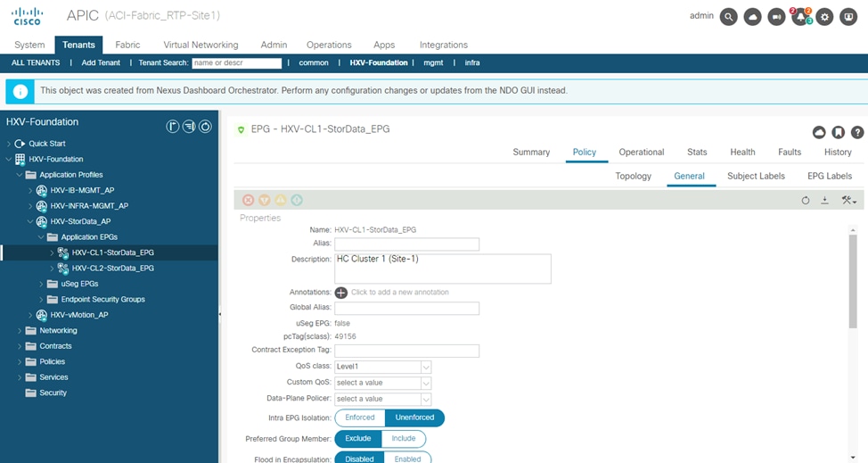Click the minor fault yellow icon
Viewport: 868px width, 463px height.
(281, 200)
